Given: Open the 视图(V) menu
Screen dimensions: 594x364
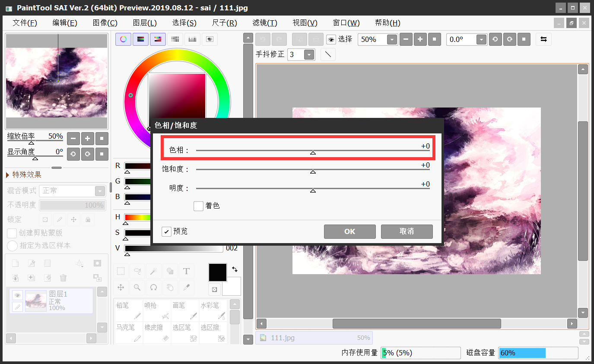Looking at the screenshot, I should pyautogui.click(x=305, y=23).
